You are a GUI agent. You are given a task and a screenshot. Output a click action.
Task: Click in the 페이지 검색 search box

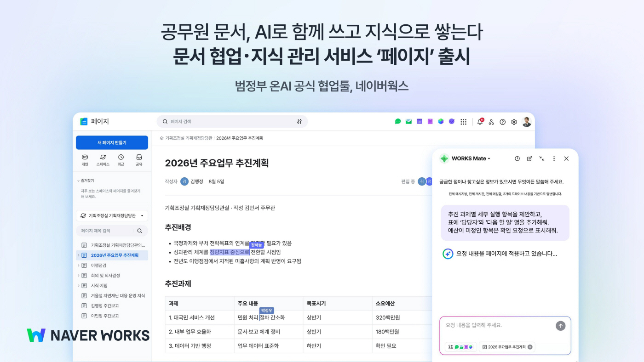pos(232,122)
